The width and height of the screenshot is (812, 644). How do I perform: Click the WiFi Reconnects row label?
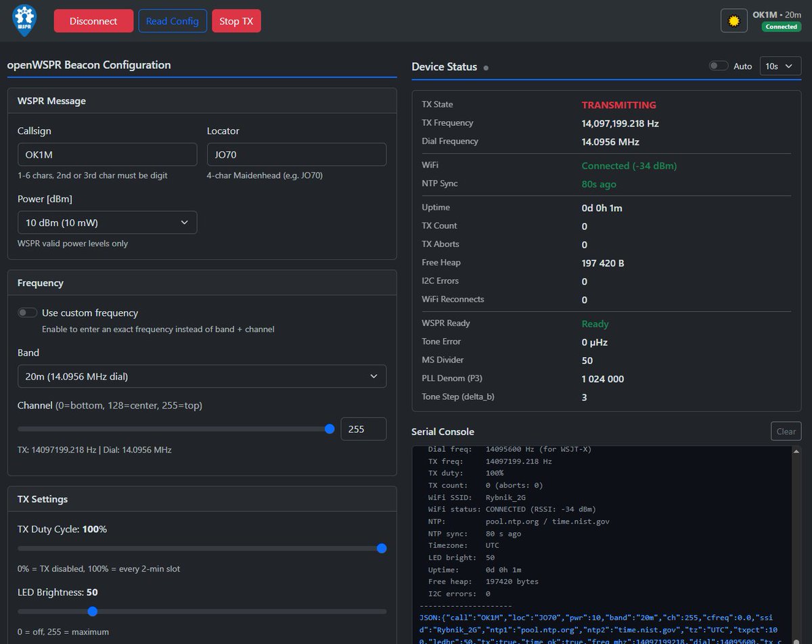(x=453, y=299)
